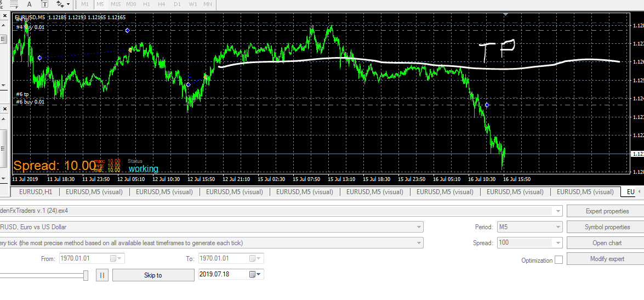
Task: Select the #4 buy 0.01 order label
Action: click(30, 27)
